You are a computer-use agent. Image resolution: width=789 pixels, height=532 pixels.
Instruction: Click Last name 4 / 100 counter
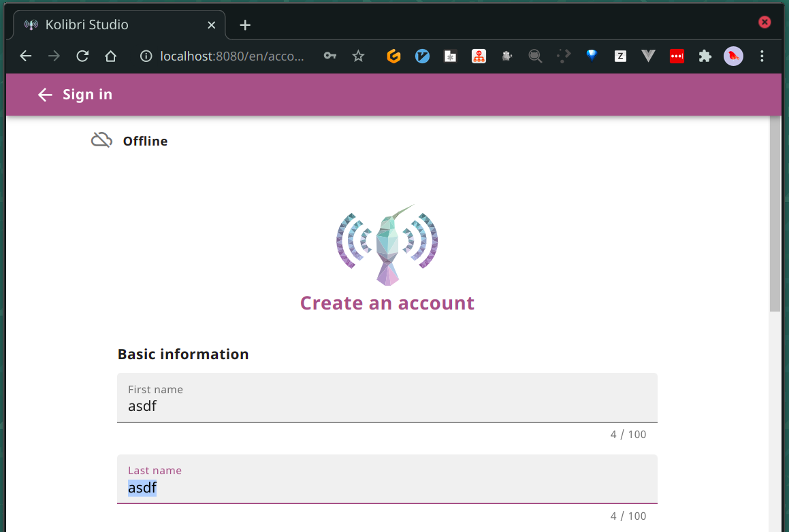628,516
